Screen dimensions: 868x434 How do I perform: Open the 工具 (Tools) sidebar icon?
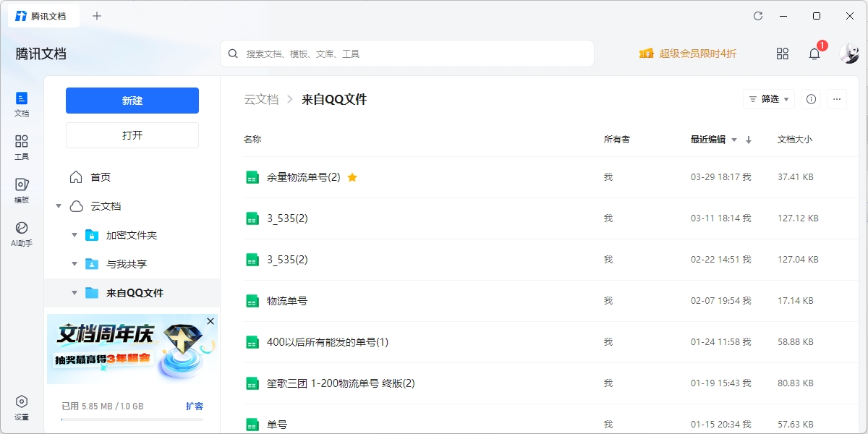coord(22,146)
